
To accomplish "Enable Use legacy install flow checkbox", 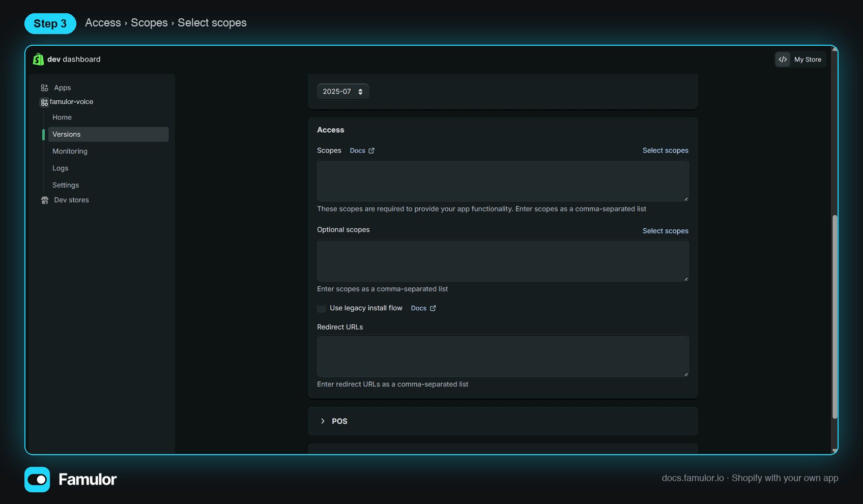I will tap(321, 308).
